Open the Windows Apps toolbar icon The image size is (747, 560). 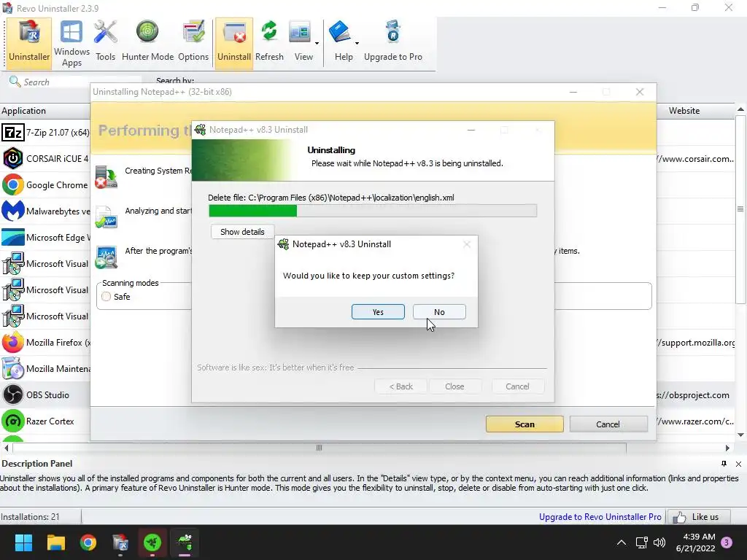(x=71, y=43)
